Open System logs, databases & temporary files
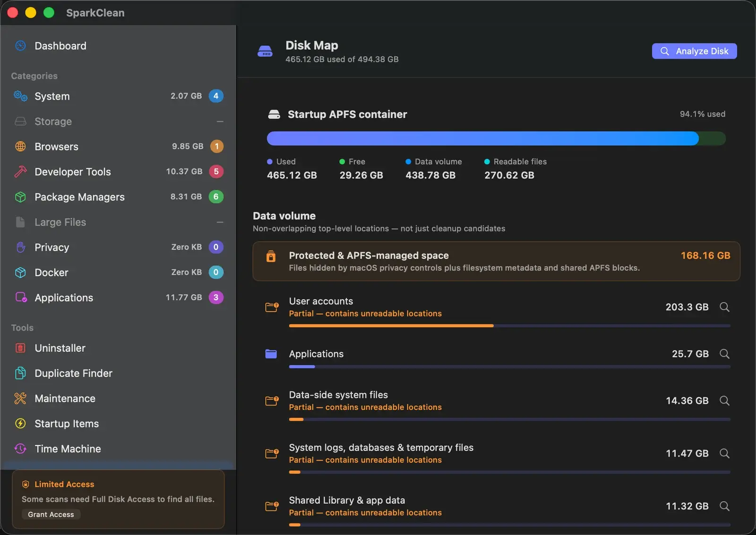 coord(497,458)
